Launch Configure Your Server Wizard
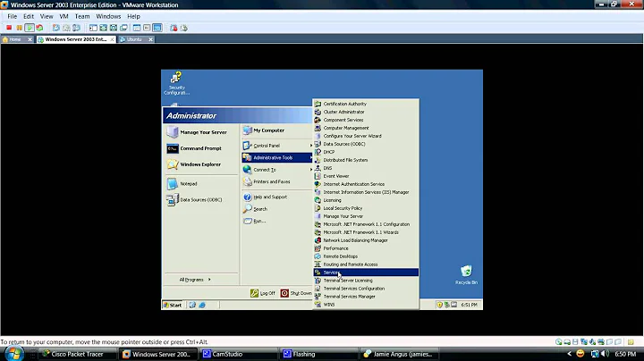 [366, 136]
